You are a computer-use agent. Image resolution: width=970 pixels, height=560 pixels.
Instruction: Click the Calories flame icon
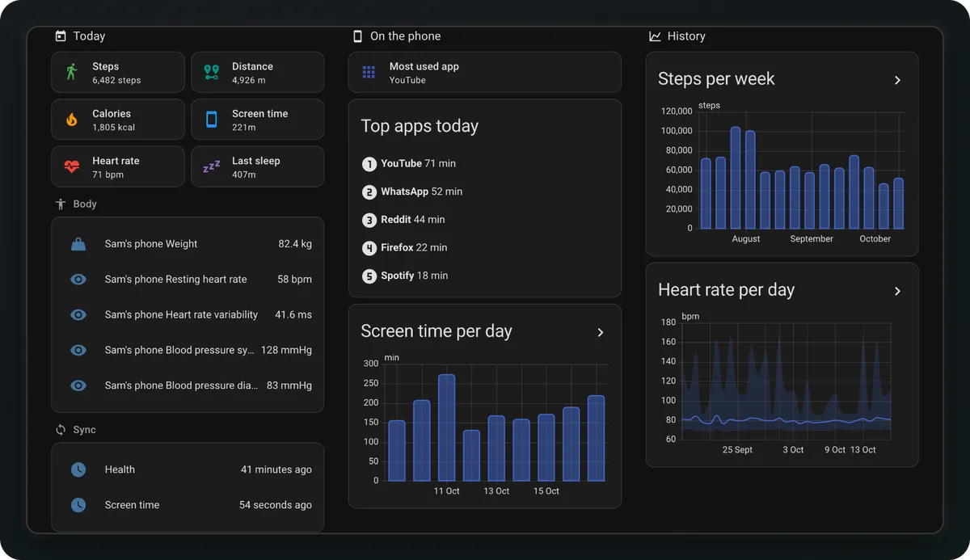tap(72, 120)
